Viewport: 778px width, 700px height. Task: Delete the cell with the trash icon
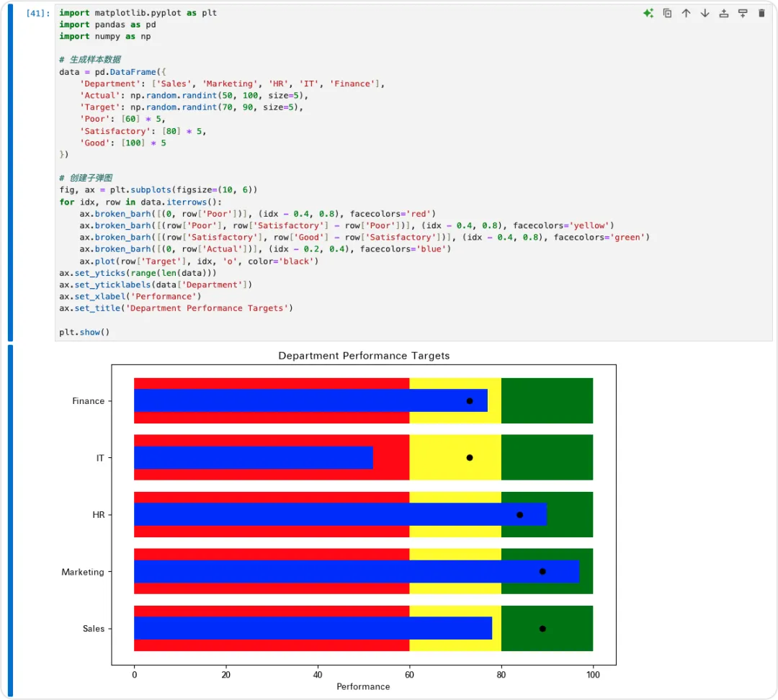(x=761, y=14)
